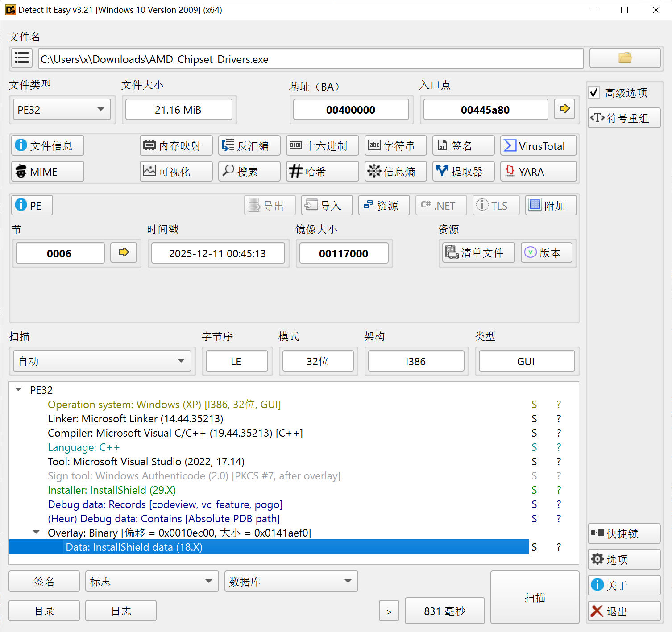Open 附加 overlay viewer
Viewport: 672px width, 632px height.
pyautogui.click(x=551, y=206)
